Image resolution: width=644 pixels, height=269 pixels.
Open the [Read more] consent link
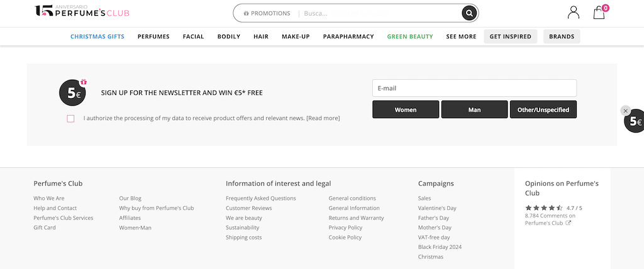(323, 118)
